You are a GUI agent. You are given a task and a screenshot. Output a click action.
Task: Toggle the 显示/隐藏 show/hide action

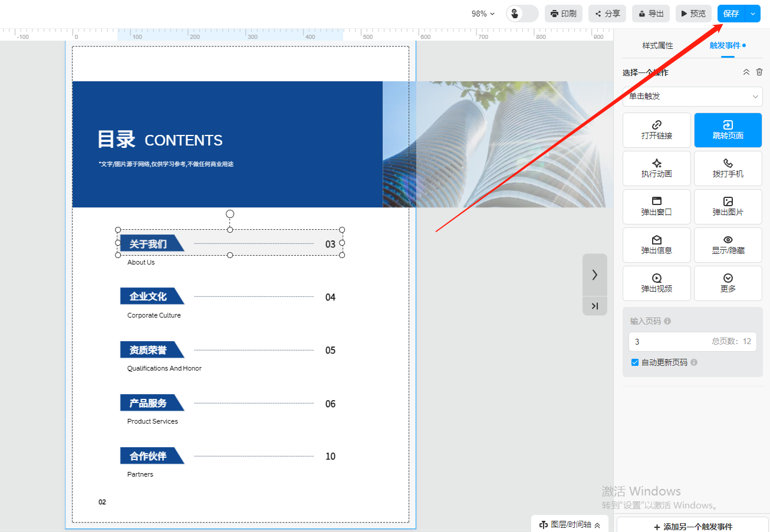[x=728, y=244]
